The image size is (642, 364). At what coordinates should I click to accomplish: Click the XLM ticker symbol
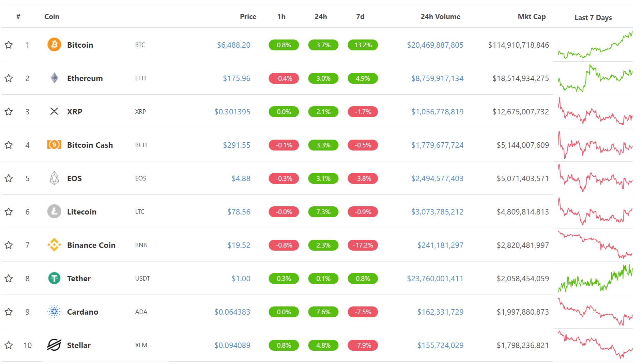[x=141, y=345]
